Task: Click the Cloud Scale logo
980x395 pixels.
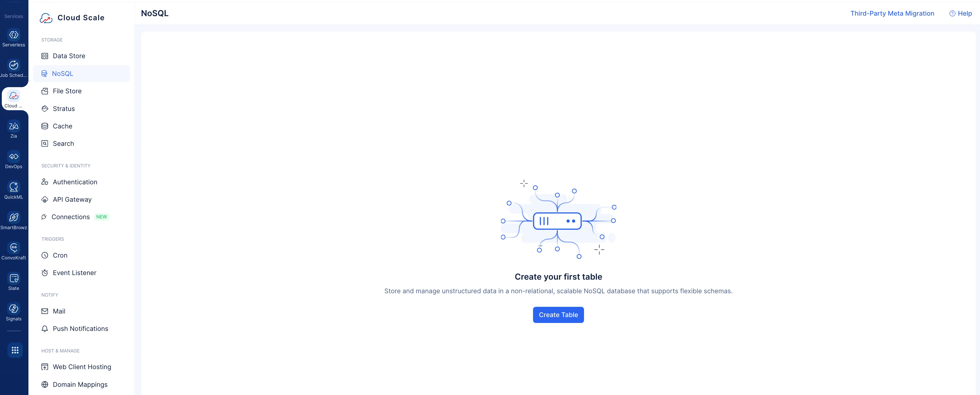Action: coord(46,18)
